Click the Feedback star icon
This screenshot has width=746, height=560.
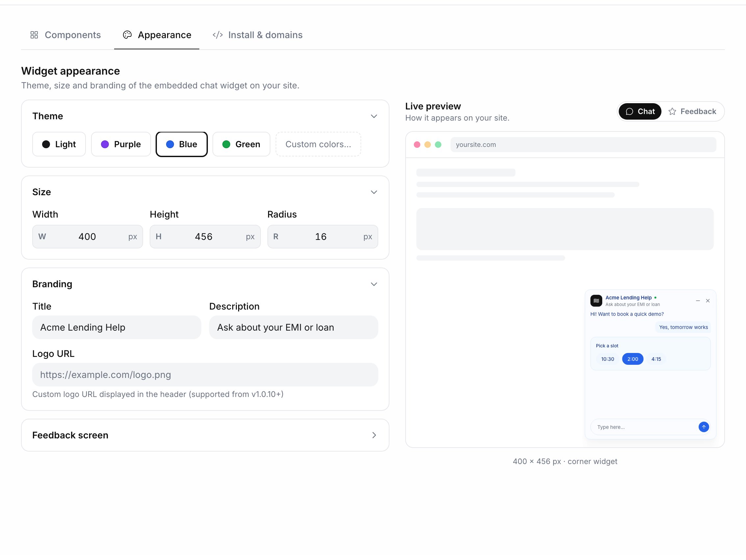point(672,111)
